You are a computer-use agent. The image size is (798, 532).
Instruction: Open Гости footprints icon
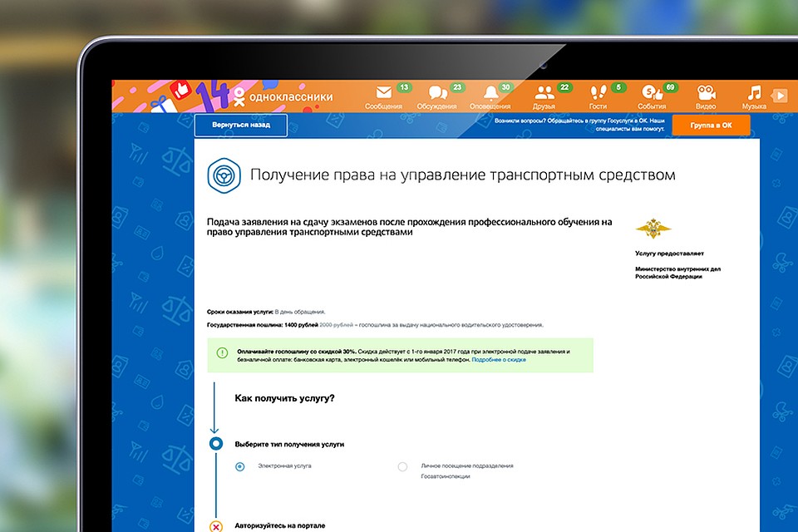(x=598, y=92)
